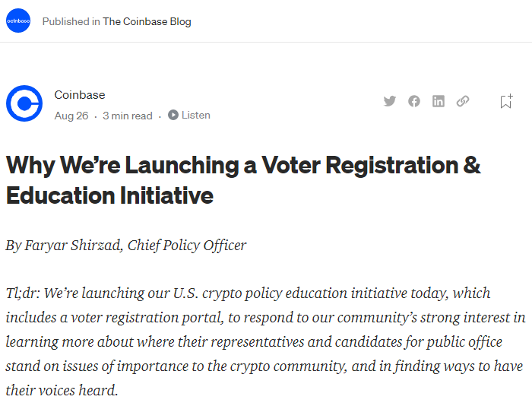Click the Tl;dr summary paragraph
Image resolution: width=532 pixels, height=406 pixels.
pos(266,341)
